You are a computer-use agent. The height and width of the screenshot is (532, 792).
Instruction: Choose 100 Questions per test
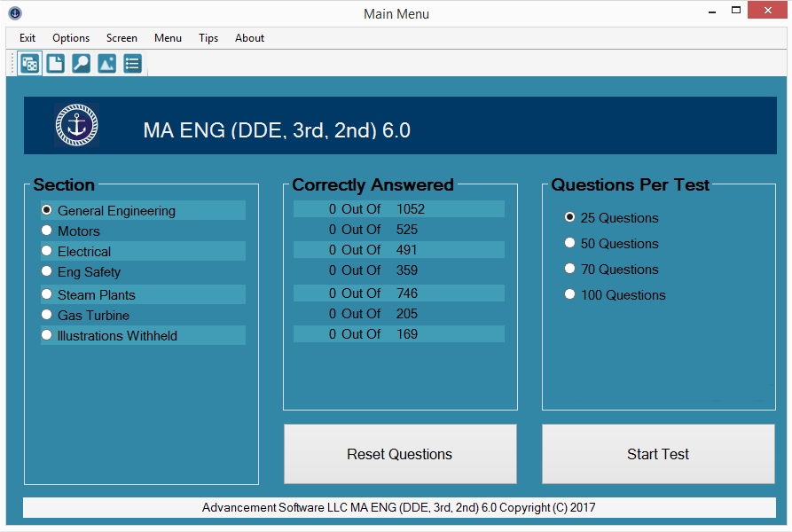[570, 294]
